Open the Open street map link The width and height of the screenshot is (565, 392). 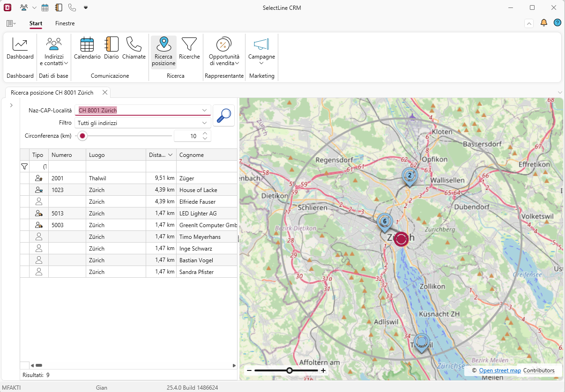tap(500, 370)
